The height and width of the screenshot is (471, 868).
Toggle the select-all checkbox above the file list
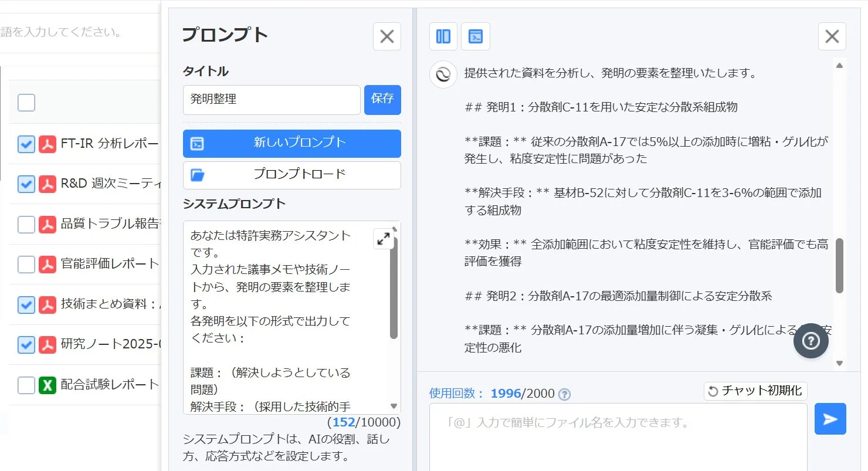click(26, 102)
